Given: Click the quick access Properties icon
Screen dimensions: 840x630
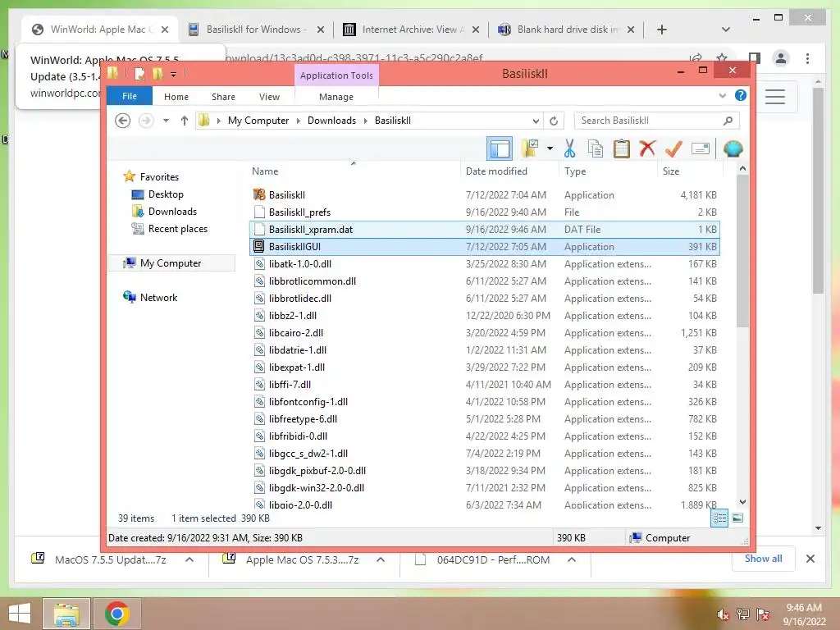Looking at the screenshot, I should (x=139, y=73).
